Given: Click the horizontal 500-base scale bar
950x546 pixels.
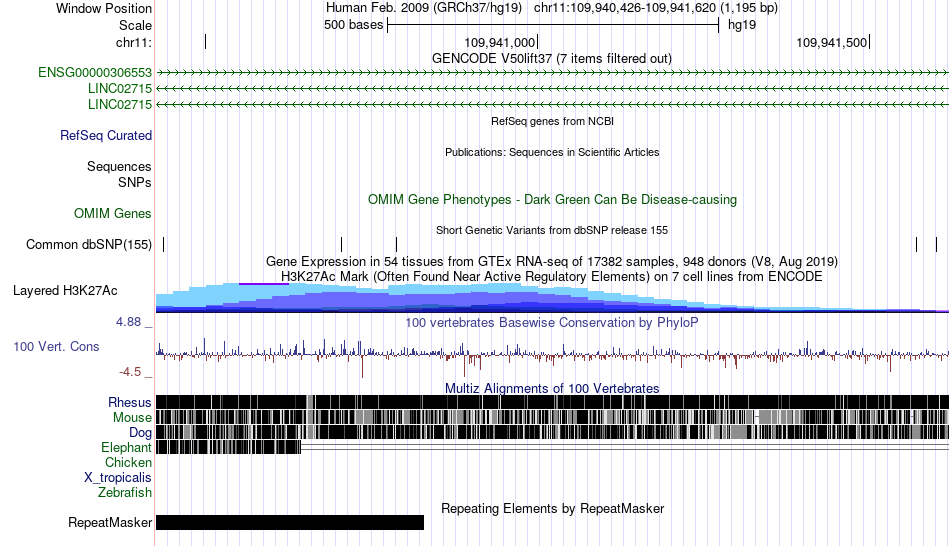Looking at the screenshot, I should pos(553,25).
